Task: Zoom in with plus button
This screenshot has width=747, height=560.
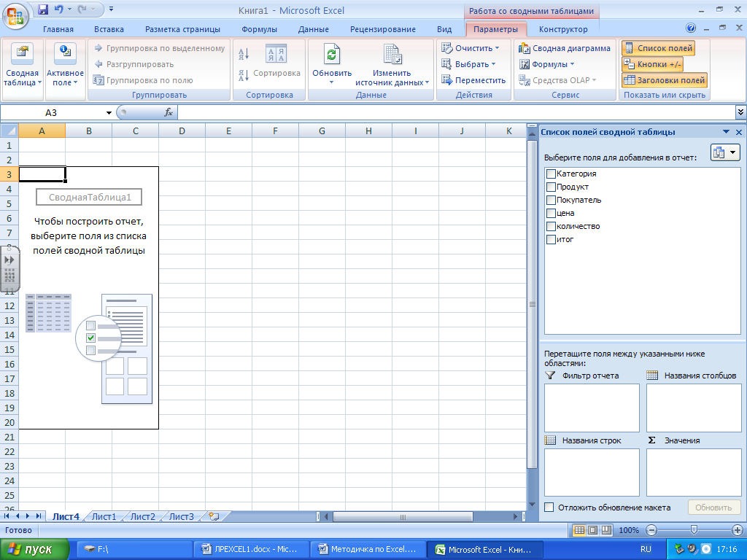Action: tap(737, 530)
